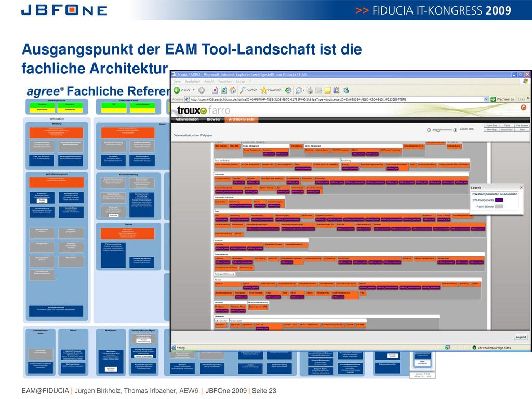532x399 pixels.
Task: Open the Favoriten menu in menu bar
Action: pos(225,82)
